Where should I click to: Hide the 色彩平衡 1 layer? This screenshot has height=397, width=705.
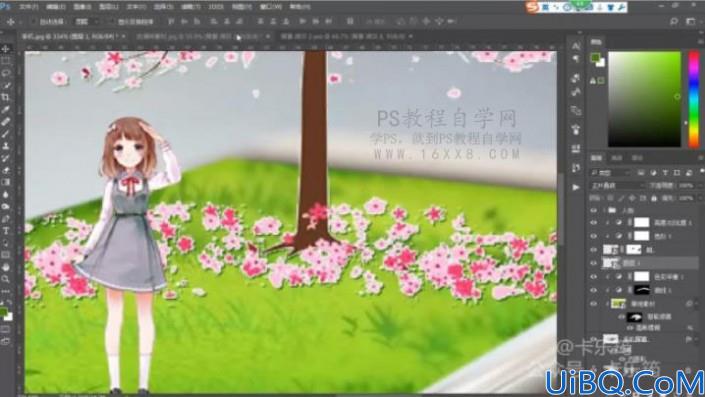593,277
